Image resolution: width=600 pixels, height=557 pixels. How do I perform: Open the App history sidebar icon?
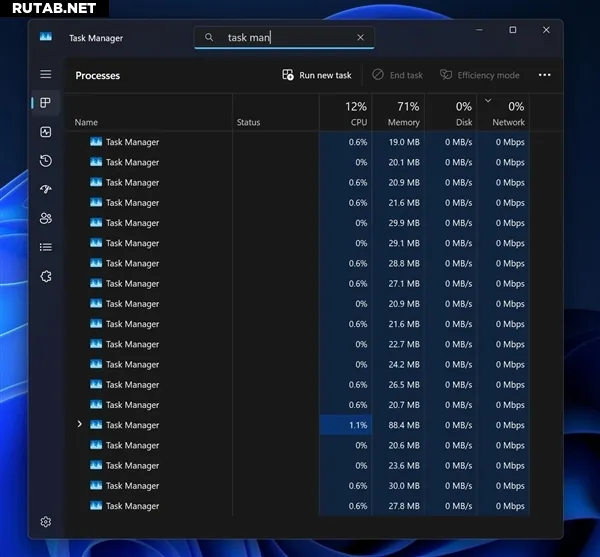(46, 161)
